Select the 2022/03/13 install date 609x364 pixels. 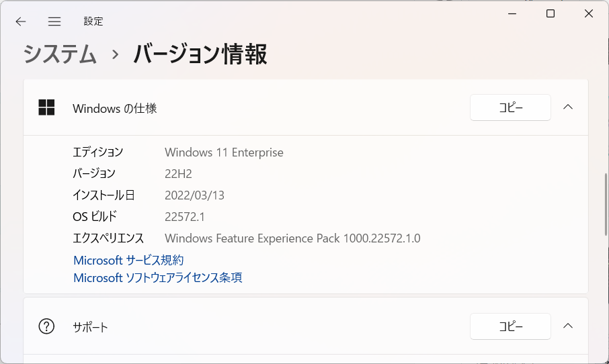(194, 195)
